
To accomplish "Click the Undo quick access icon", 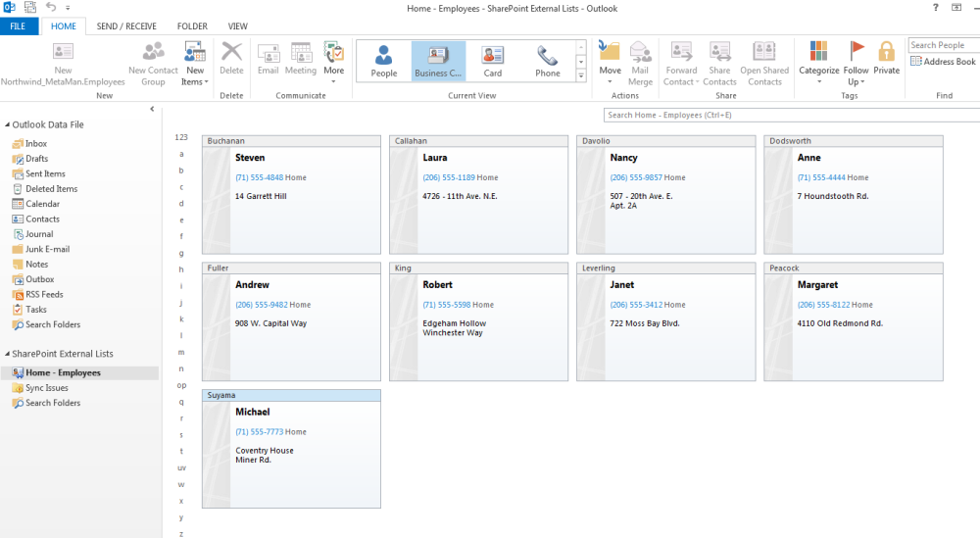I will coord(51,8).
